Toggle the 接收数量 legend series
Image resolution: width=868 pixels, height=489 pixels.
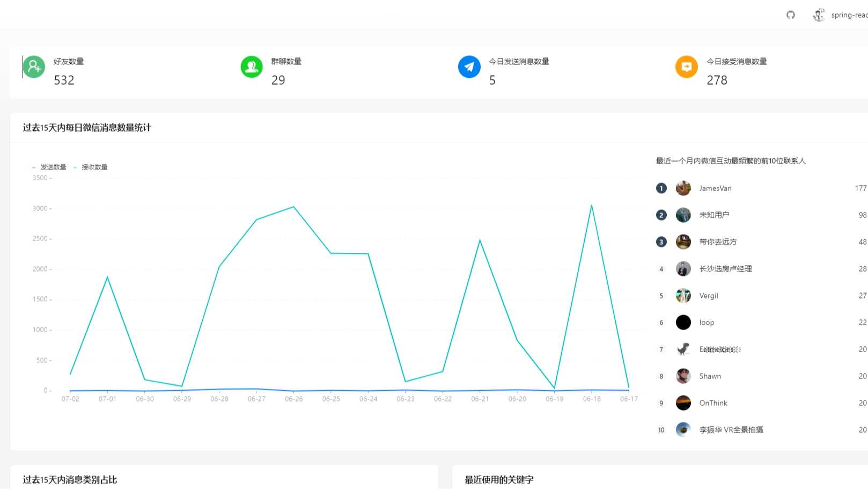(x=91, y=167)
